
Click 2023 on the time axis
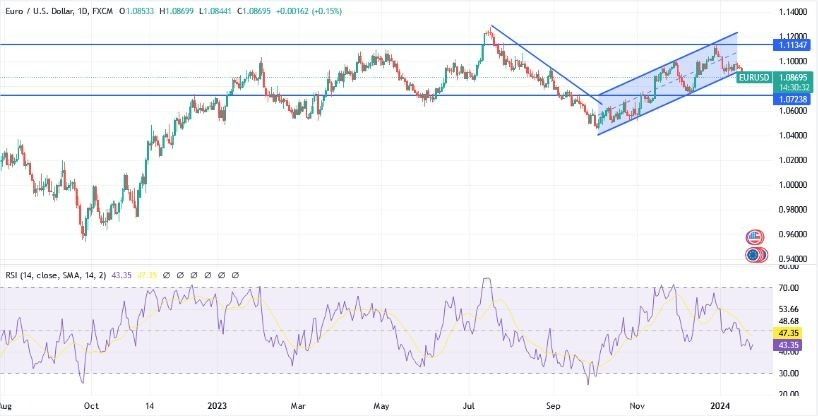(x=216, y=406)
